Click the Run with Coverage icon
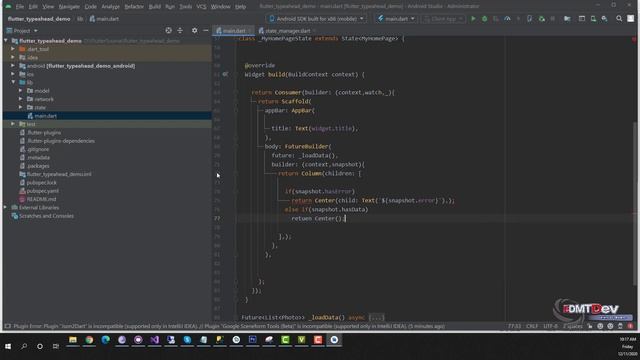Viewport: 640px width, 360px height. 496,19
